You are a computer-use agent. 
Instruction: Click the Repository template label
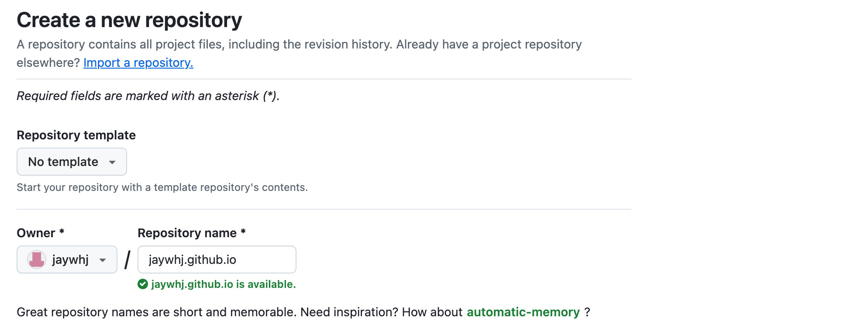(76, 135)
